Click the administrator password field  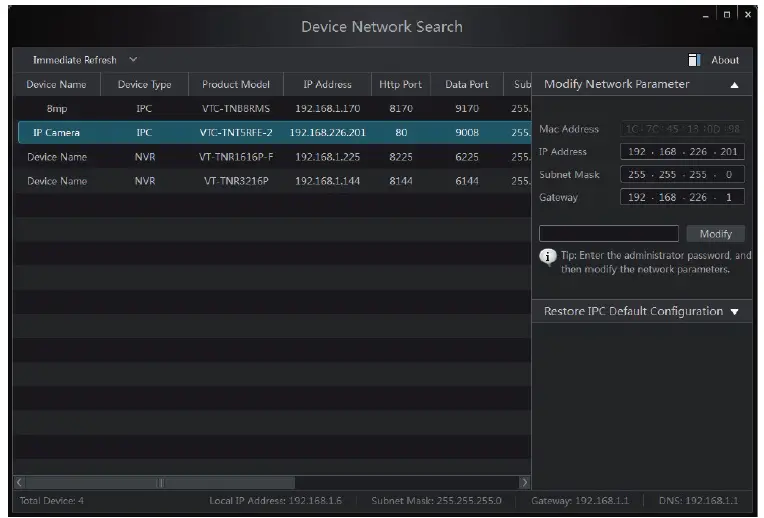(x=609, y=234)
